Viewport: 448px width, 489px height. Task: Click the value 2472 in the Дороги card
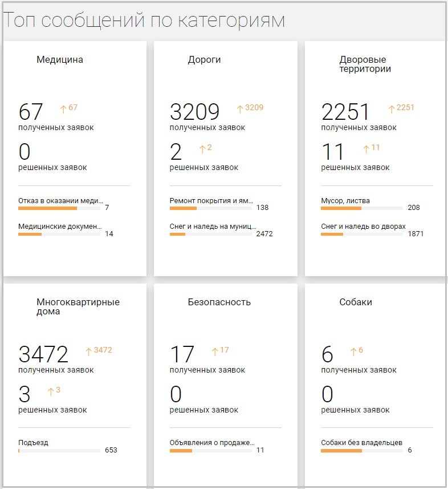tap(264, 233)
